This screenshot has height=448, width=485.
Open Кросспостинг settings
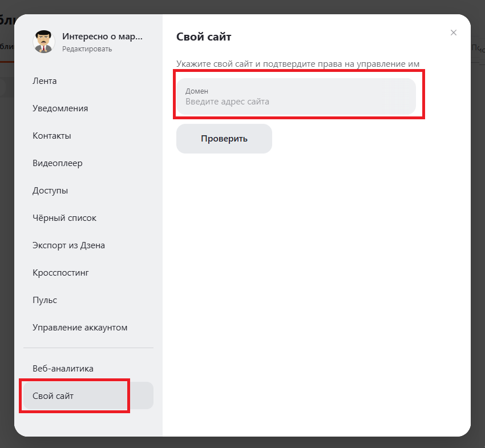coord(60,273)
